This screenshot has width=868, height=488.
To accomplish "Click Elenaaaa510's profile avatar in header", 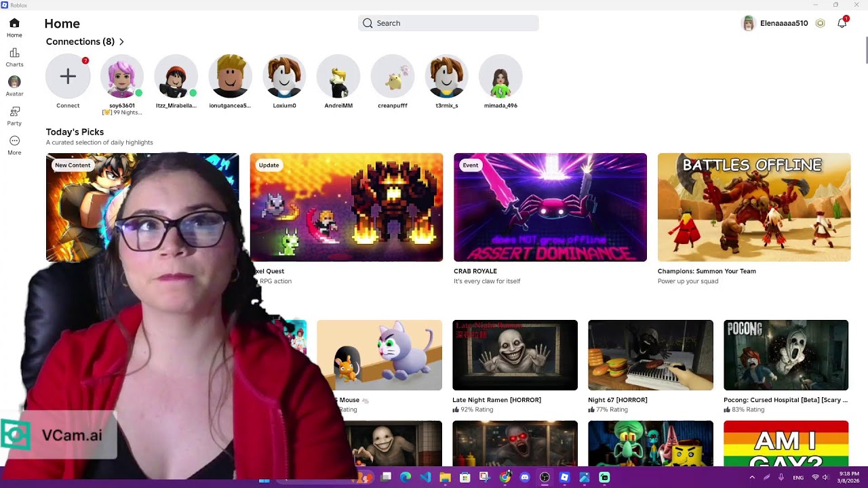I will [749, 23].
